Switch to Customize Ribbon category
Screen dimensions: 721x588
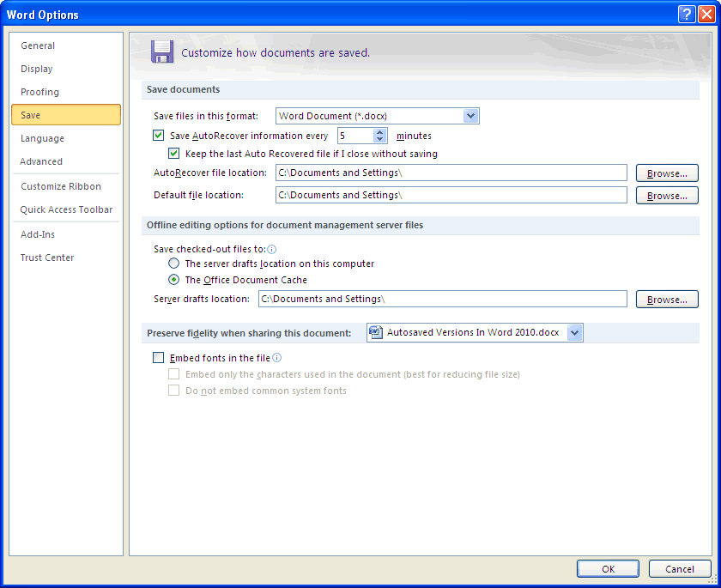[61, 186]
